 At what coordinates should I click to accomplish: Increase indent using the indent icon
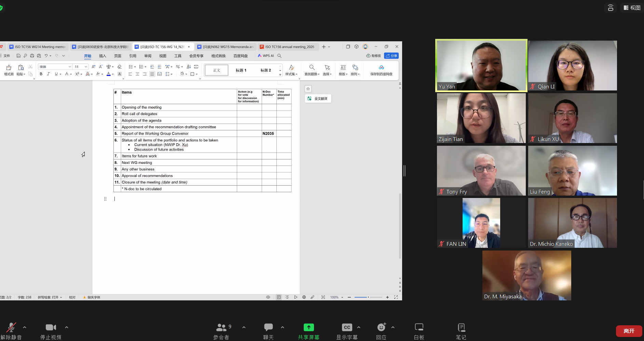[x=159, y=67]
